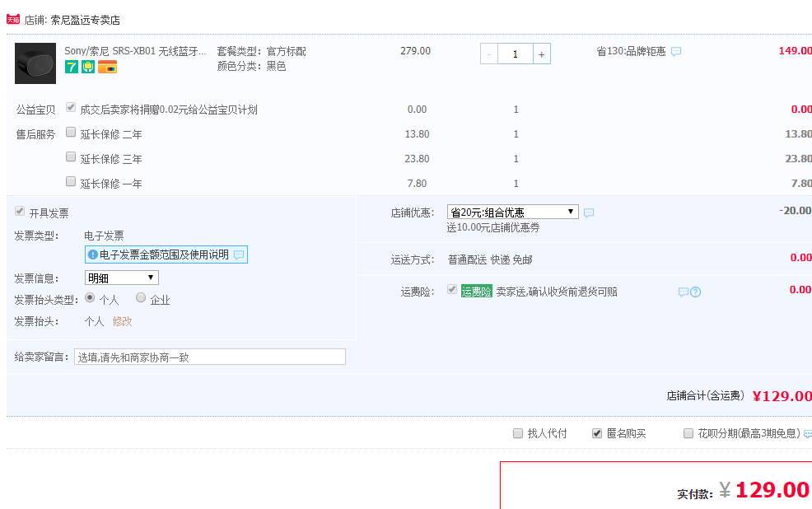Toggle the 开具发票 checkbox
The image size is (812, 509).
pyautogui.click(x=20, y=211)
